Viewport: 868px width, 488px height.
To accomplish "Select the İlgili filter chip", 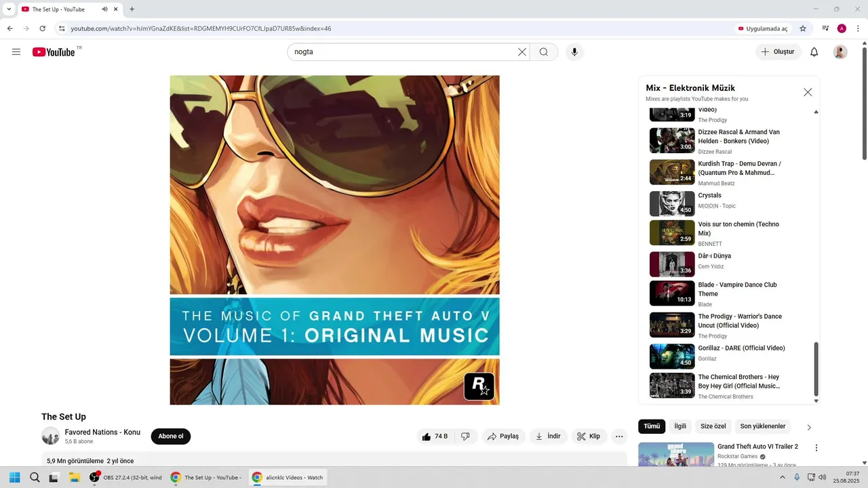I will pos(680,426).
